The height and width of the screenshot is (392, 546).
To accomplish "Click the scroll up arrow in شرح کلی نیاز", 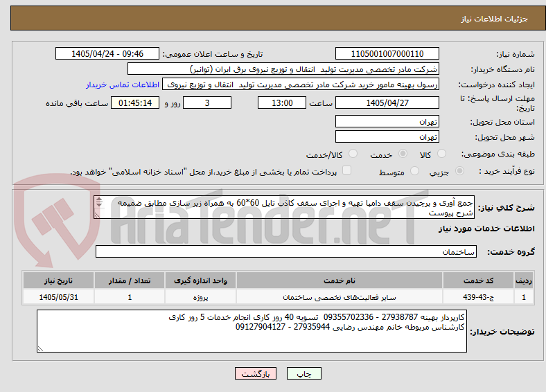I will [x=99, y=199].
